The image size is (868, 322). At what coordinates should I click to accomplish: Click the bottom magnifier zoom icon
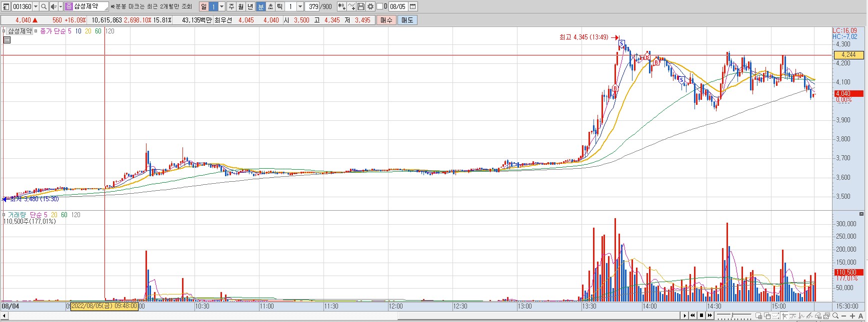click(x=835, y=316)
